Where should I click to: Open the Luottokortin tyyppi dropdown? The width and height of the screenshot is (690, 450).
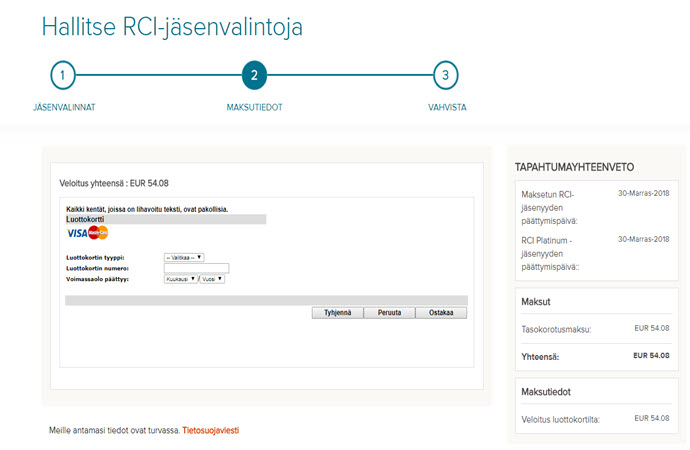tap(184, 257)
